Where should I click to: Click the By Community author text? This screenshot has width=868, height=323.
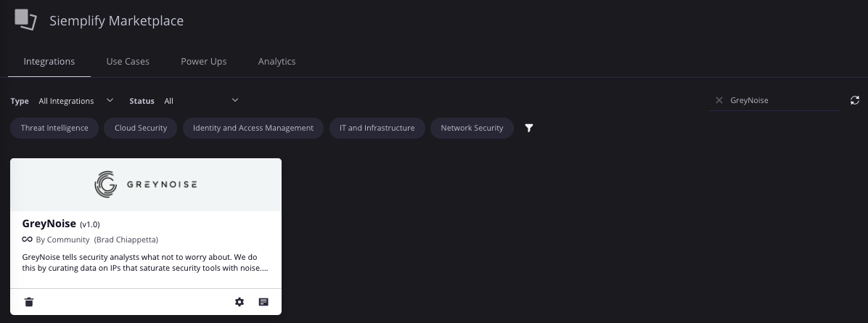(62, 240)
